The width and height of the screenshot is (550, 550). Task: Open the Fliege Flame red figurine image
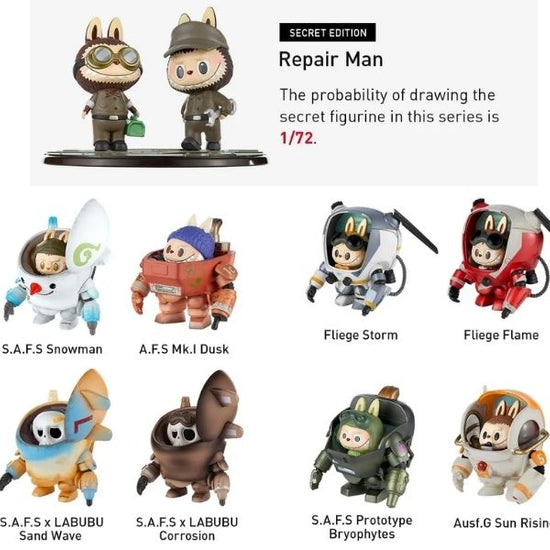click(x=499, y=259)
